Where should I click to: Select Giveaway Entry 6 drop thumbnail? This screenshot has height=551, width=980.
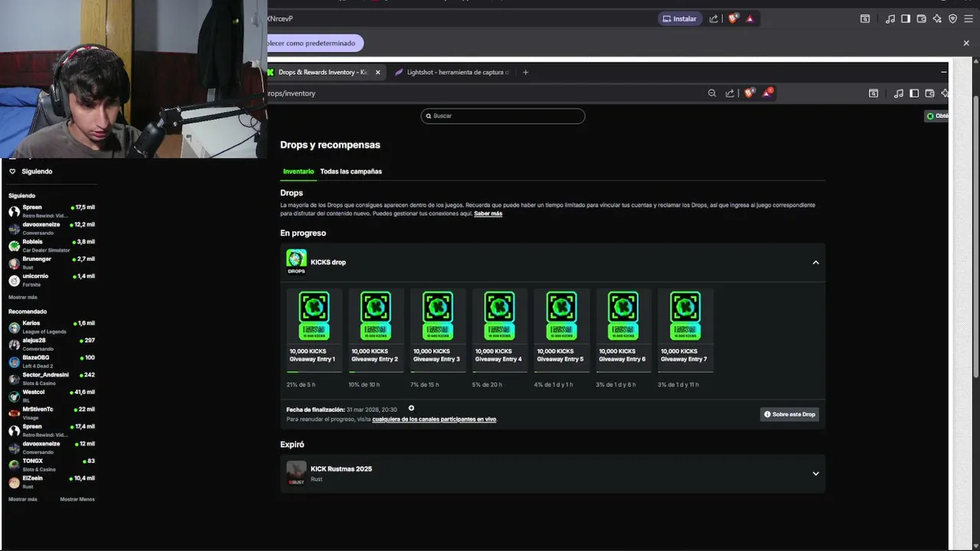pos(623,315)
